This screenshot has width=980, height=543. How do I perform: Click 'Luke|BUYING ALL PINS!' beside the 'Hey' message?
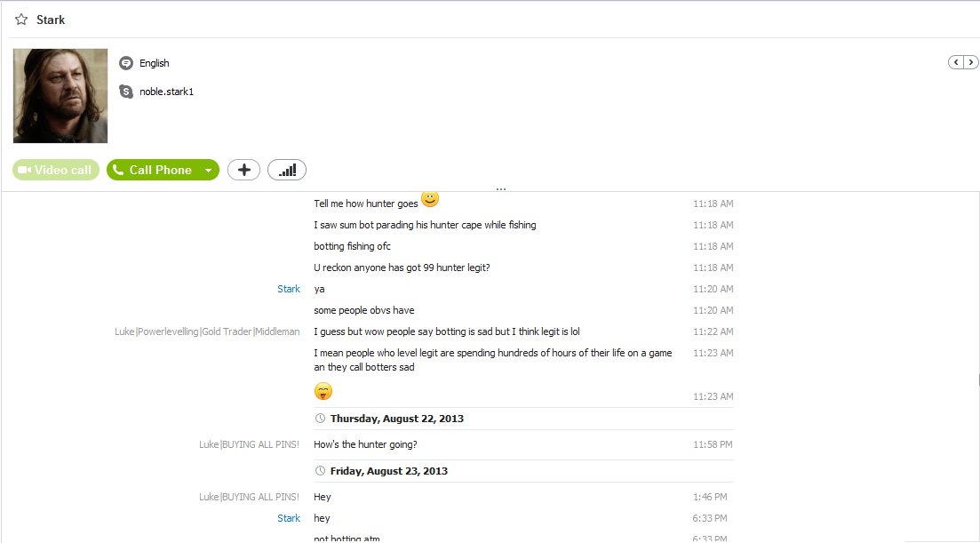249,497
